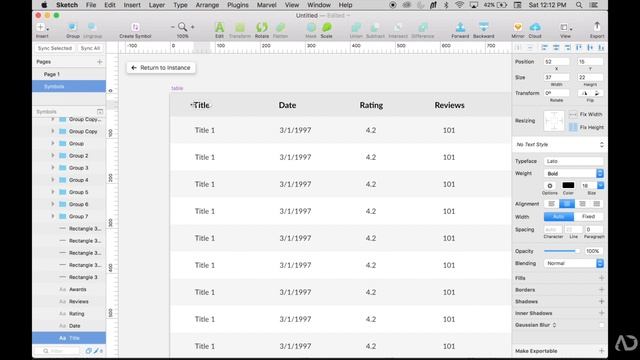Toggle Fix Width resizing option
640x360 pixels.
click(x=573, y=114)
